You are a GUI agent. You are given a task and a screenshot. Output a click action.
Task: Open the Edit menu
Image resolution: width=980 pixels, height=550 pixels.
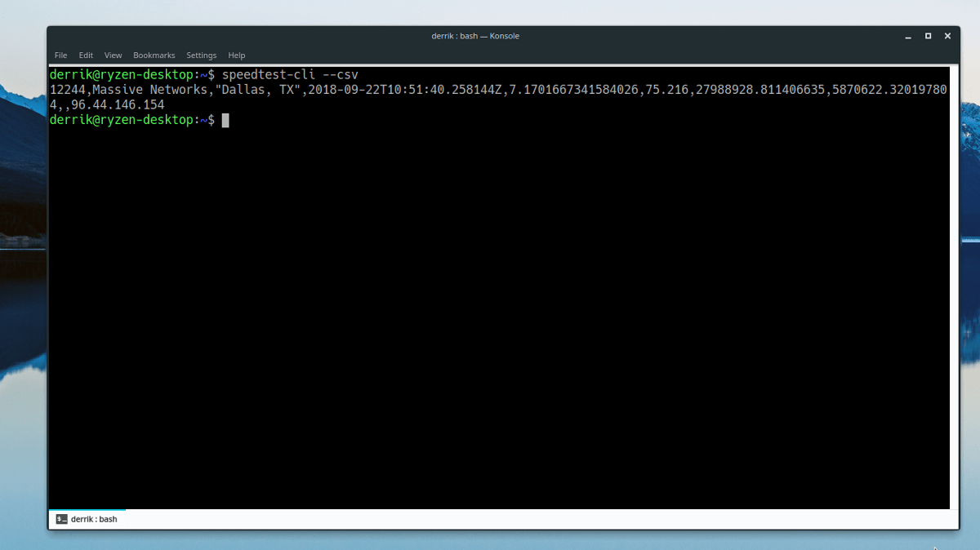(x=86, y=55)
